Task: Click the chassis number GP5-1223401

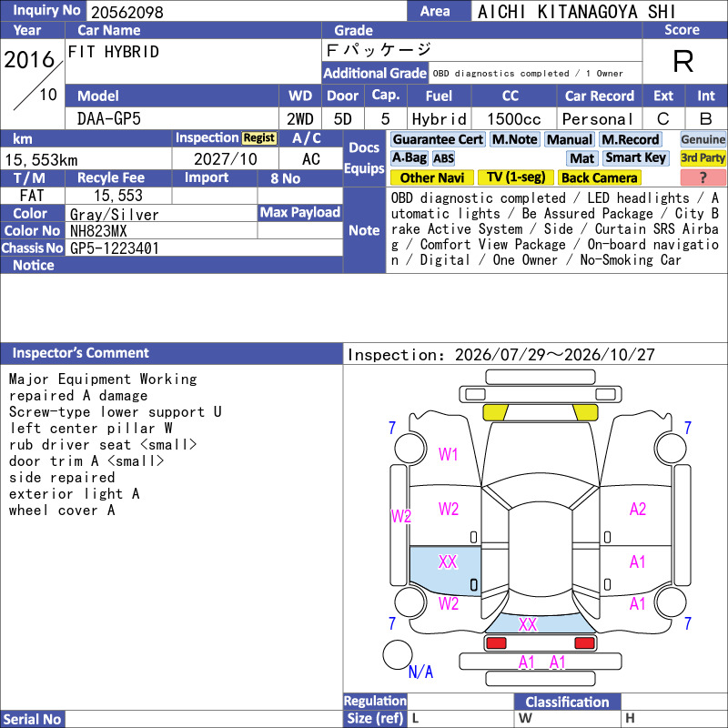Action: click(x=115, y=248)
